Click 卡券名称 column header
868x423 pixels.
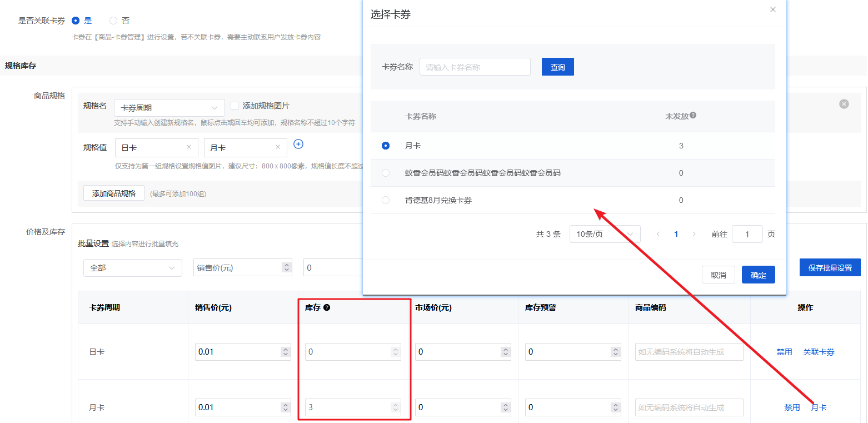421,116
